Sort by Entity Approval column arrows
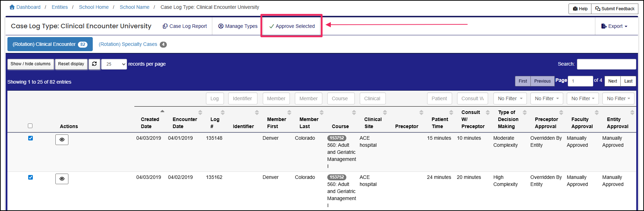Screen dimensions: 644x211 [632, 113]
